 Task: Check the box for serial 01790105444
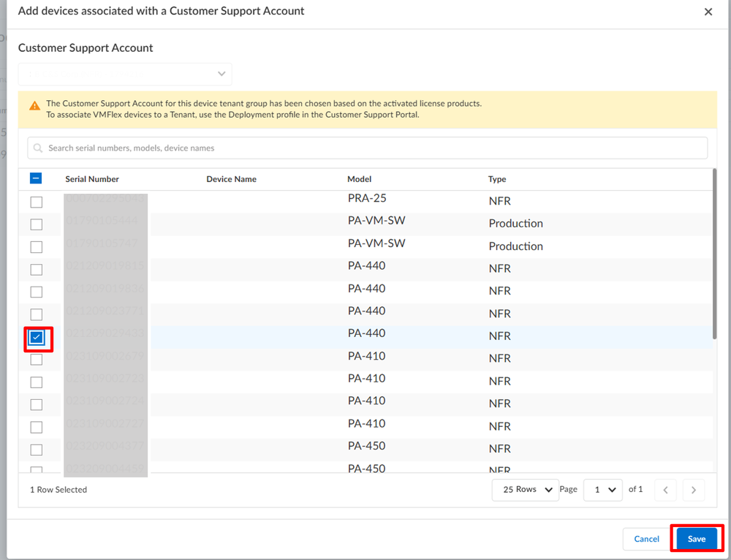tap(37, 224)
